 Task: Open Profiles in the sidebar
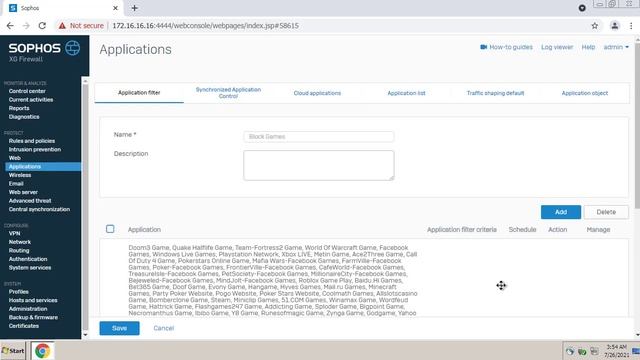point(19,292)
